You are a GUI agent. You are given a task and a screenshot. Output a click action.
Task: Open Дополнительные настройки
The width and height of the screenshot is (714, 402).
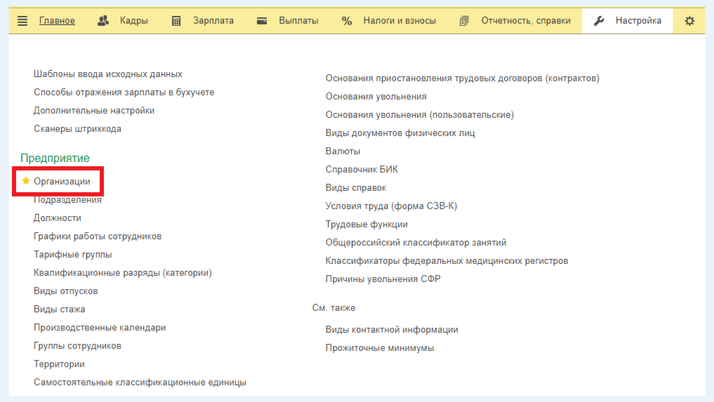94,110
